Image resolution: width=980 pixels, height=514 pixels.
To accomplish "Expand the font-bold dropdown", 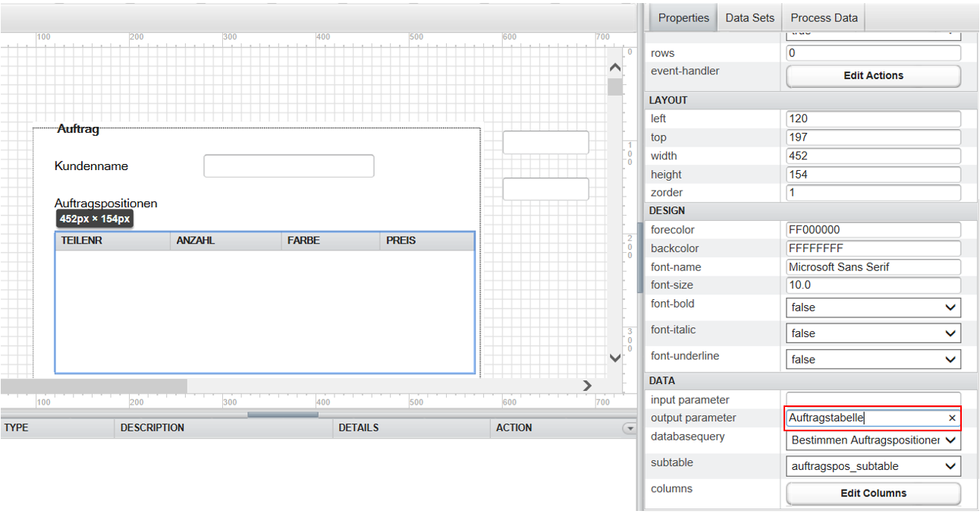I will (x=873, y=307).
